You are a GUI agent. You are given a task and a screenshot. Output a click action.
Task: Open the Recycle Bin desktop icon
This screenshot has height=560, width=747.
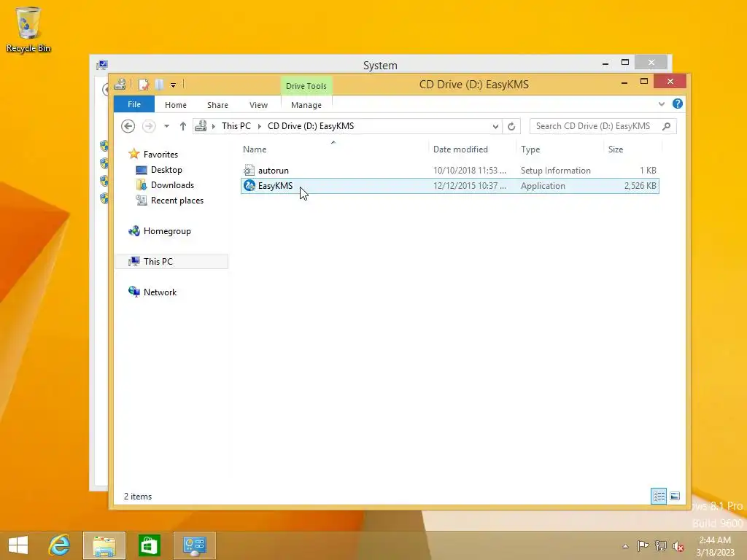coord(28,29)
